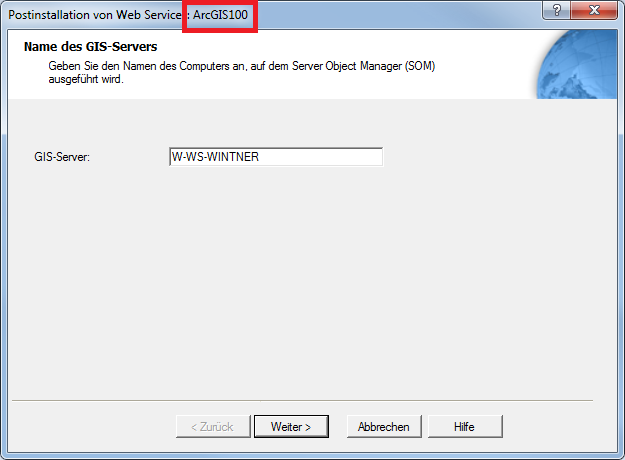Viewport: 625px width, 460px height.
Task: Click the 'GIS-Server:' label
Action: tap(62, 157)
